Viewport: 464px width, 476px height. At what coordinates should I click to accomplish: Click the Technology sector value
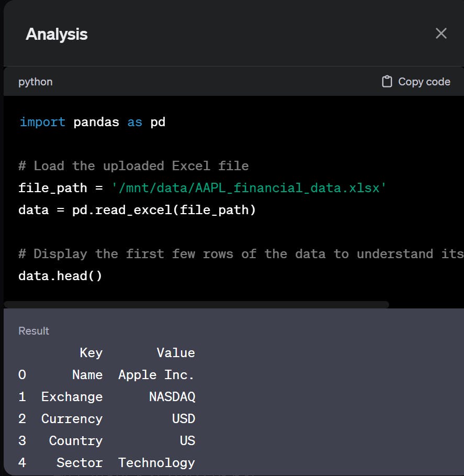click(156, 463)
